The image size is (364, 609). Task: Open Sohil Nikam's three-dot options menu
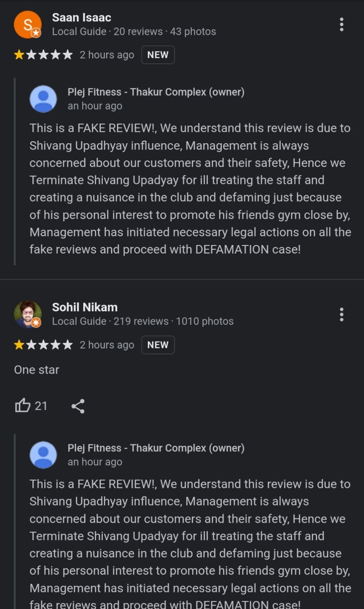(341, 314)
